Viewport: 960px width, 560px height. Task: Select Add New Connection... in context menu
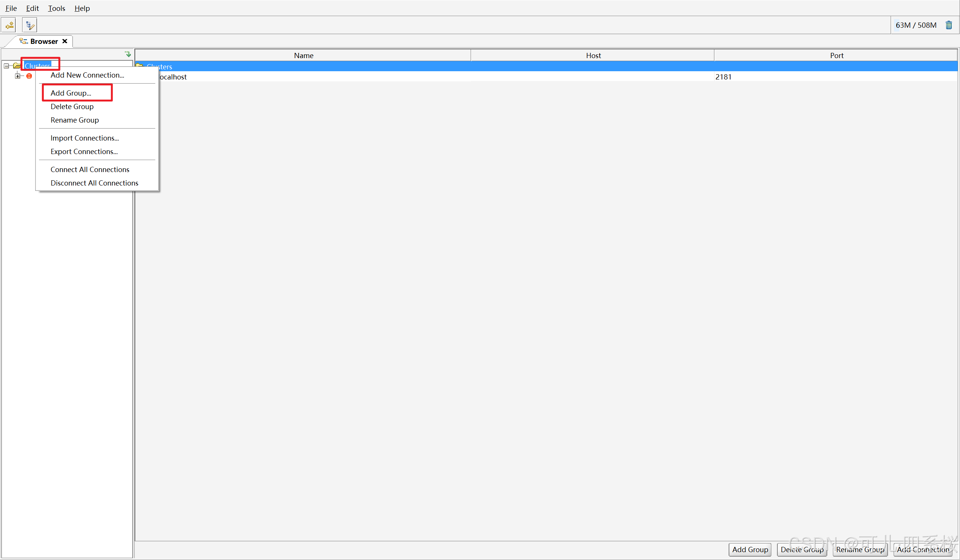coord(87,75)
